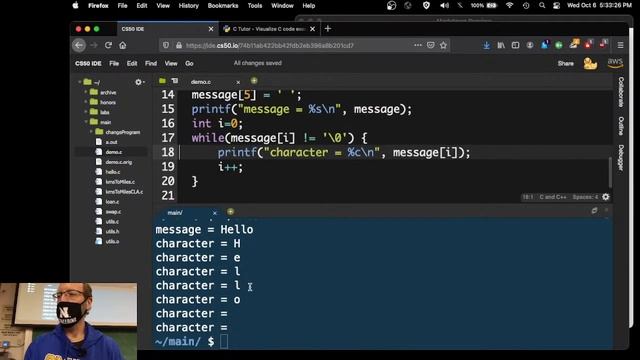Click macOS Wi-Fi icon

click(x=509, y=6)
